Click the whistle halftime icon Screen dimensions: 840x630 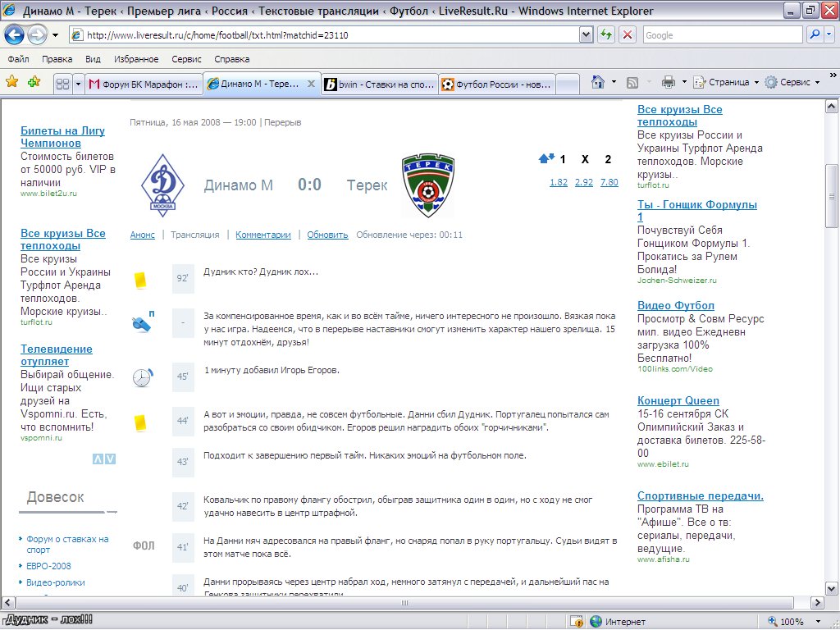(x=143, y=322)
